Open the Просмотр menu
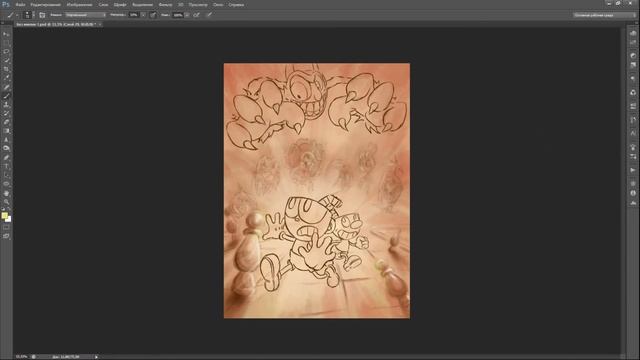640x360 pixels. coord(198,5)
